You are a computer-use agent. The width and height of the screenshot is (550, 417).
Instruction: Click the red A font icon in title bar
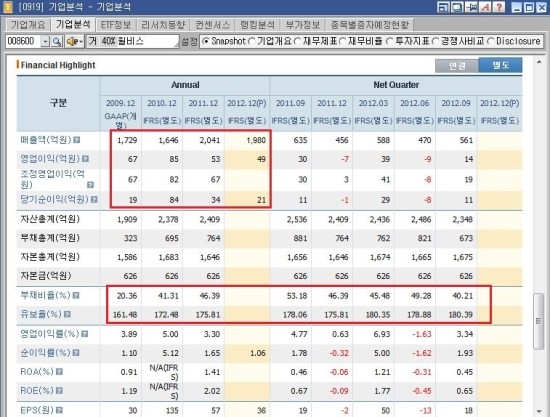click(x=485, y=7)
